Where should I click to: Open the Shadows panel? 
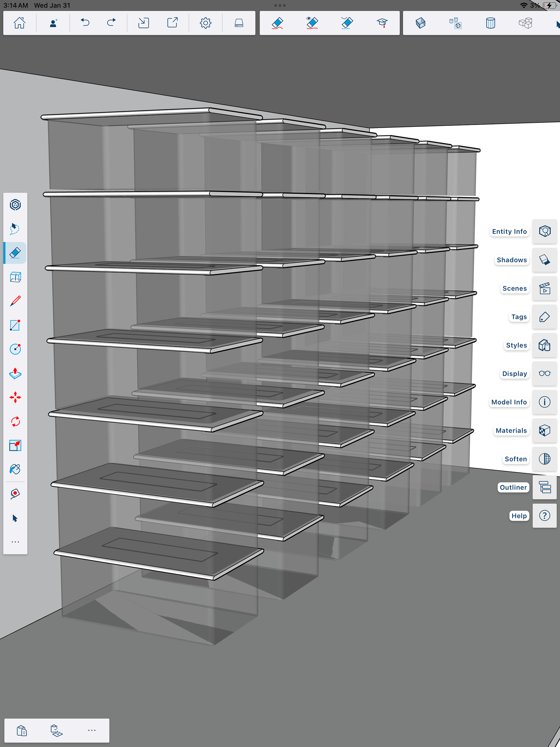[x=545, y=260]
